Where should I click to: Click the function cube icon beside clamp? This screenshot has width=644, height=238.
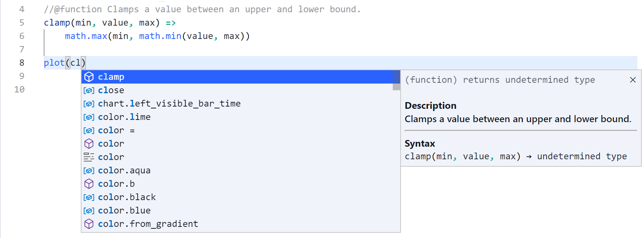click(x=89, y=77)
